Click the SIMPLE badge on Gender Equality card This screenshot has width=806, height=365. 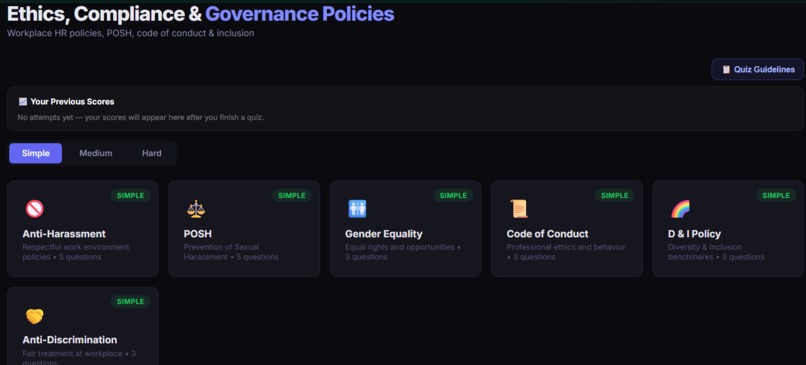(x=453, y=195)
